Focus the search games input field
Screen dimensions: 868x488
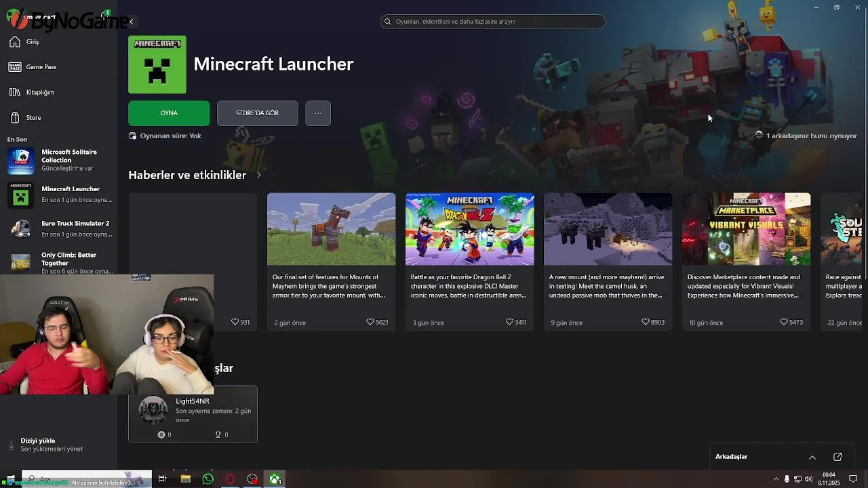coord(492,22)
